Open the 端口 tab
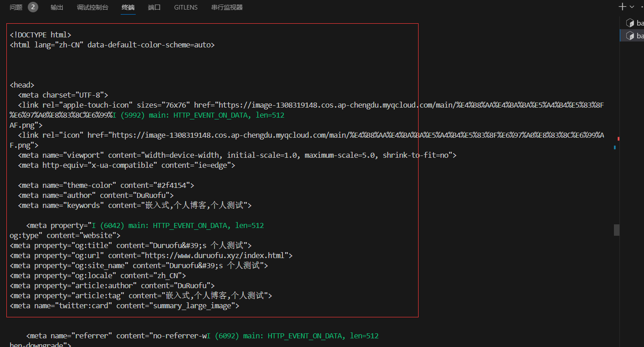This screenshot has width=644, height=347. 154,7
